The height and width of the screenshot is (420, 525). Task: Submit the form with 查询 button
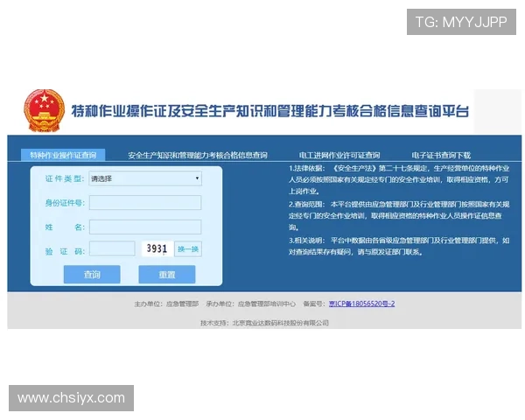92,275
